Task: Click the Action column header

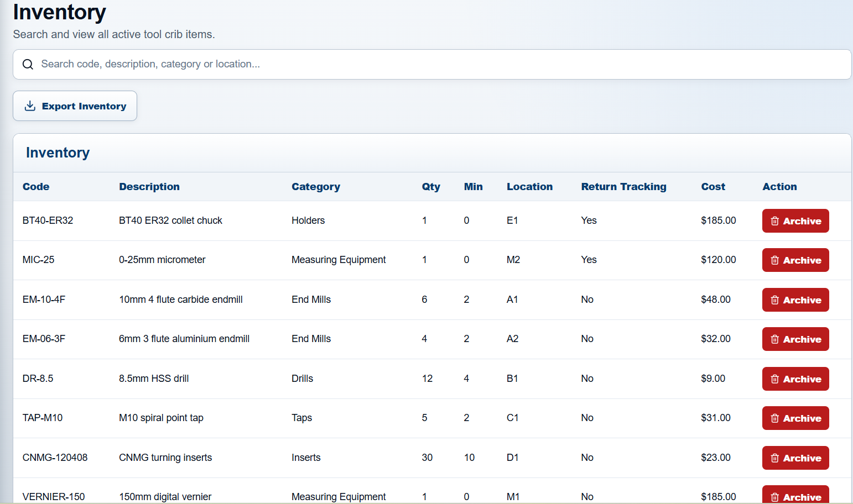Action: 779,187
